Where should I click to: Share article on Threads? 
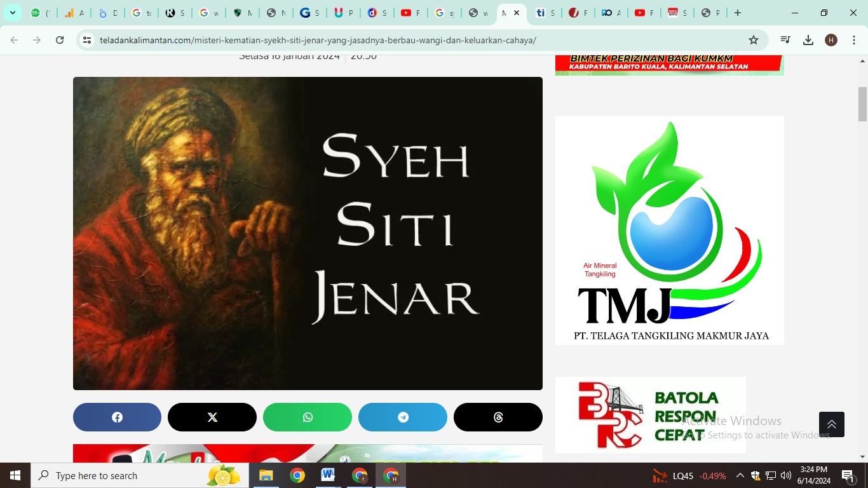click(x=498, y=417)
